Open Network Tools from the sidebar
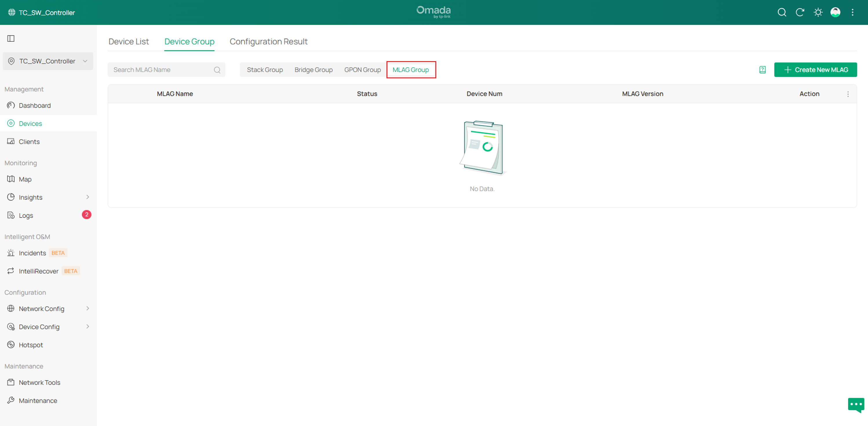 pos(39,383)
